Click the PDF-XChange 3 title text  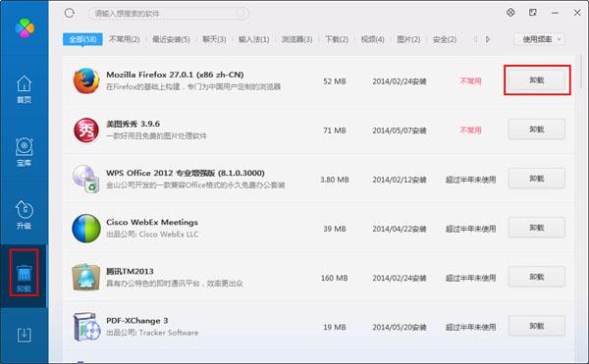pyautogui.click(x=136, y=321)
